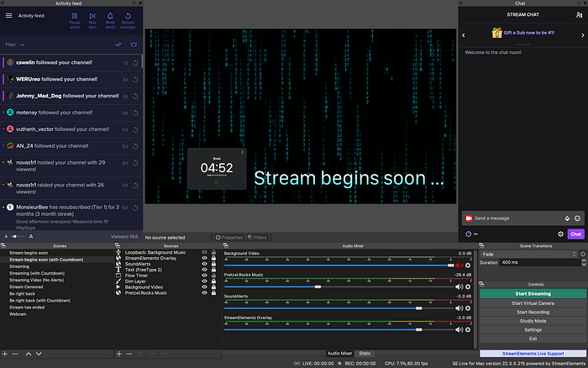This screenshot has height=368, width=588.
Task: Select the Stream begins soon scene
Action: 29,253
